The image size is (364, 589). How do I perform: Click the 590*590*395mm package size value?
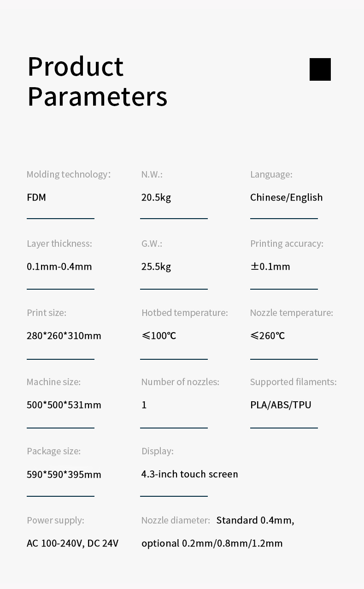coord(64,474)
